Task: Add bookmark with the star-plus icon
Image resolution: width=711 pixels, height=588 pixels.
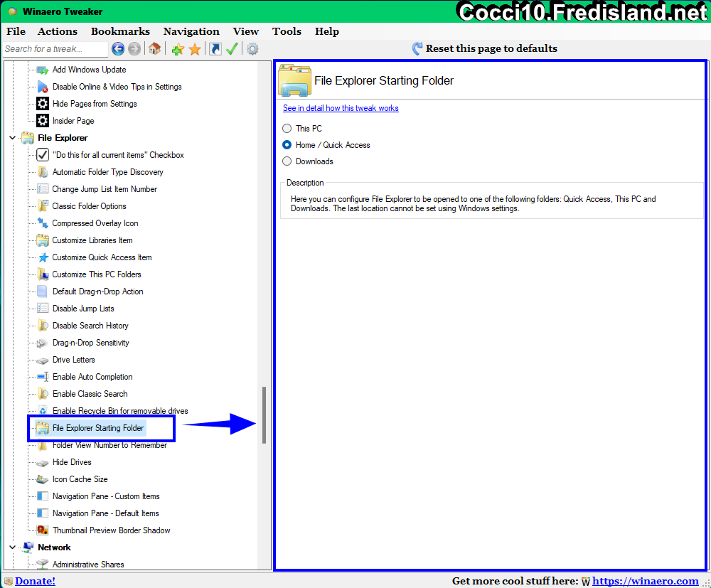Action: coord(178,49)
